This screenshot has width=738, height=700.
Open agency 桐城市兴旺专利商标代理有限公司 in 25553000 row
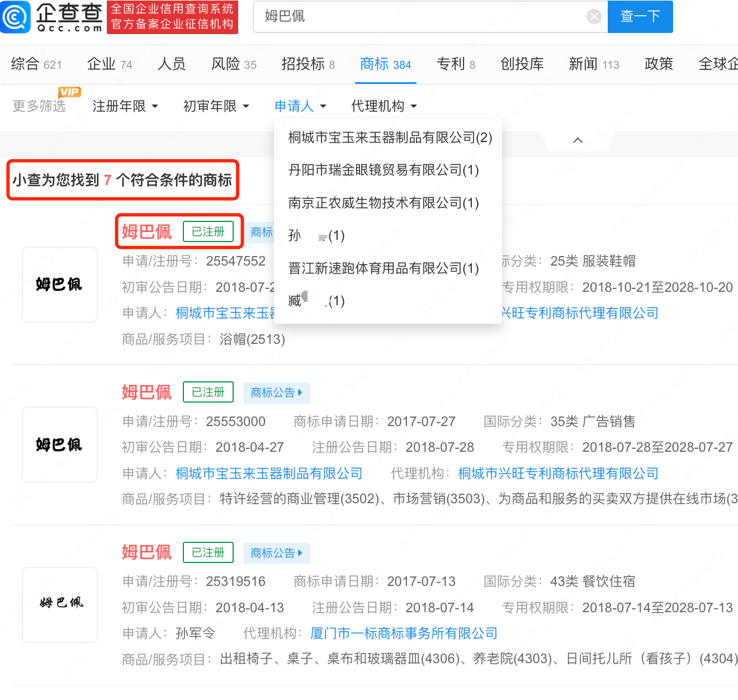pyautogui.click(x=558, y=474)
